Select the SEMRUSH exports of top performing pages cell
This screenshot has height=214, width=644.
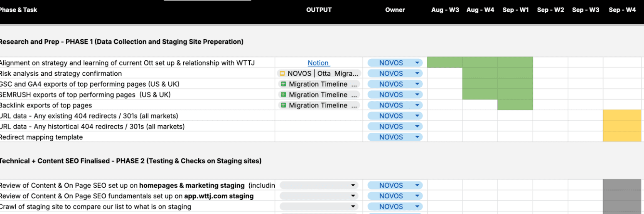[137, 95]
